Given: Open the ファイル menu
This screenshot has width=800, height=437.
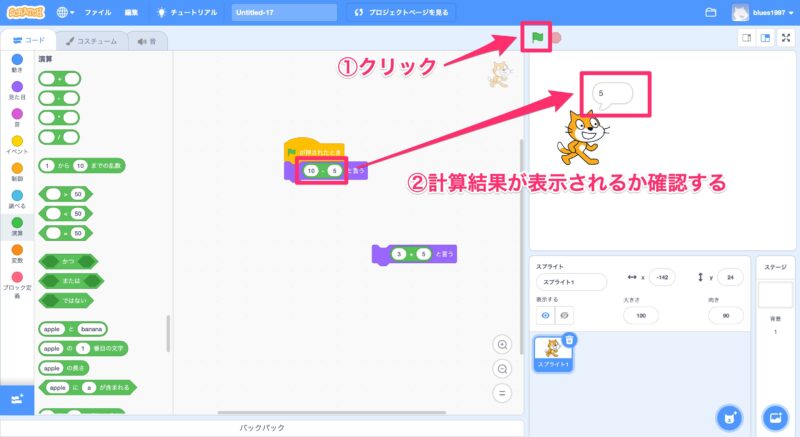Looking at the screenshot, I should tap(98, 13).
